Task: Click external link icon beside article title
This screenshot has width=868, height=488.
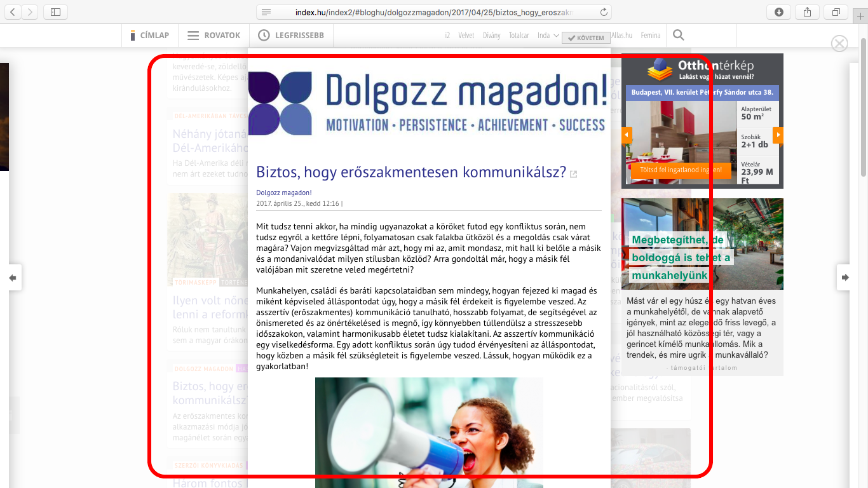Action: point(573,174)
